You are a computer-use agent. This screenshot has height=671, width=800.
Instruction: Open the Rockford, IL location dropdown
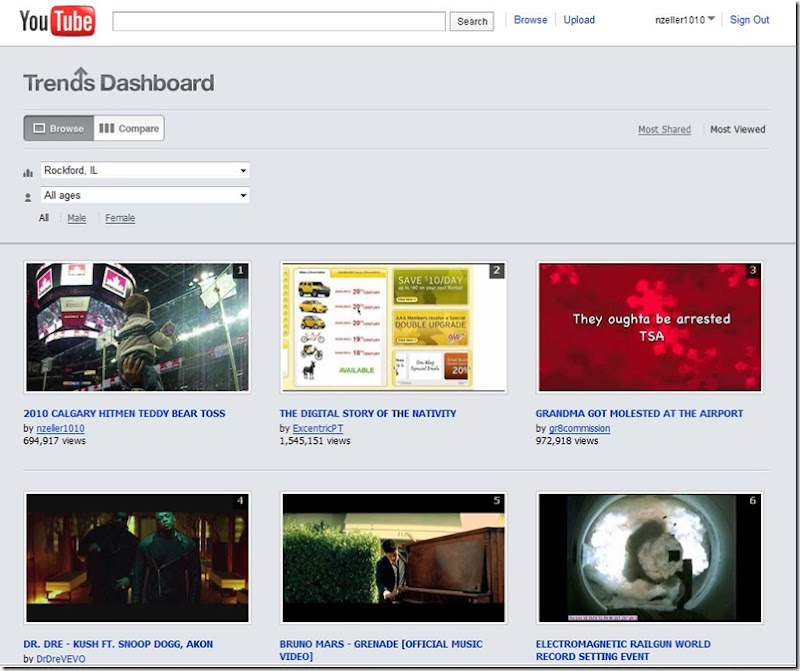coord(145,170)
